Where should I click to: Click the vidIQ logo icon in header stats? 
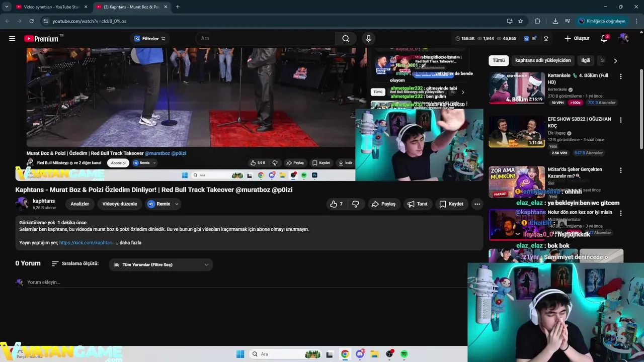pos(526,39)
